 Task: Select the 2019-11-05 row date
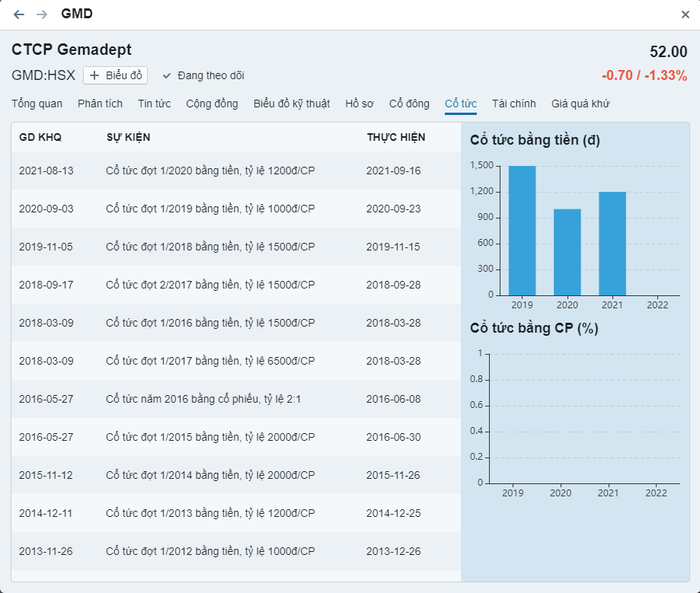(46, 247)
